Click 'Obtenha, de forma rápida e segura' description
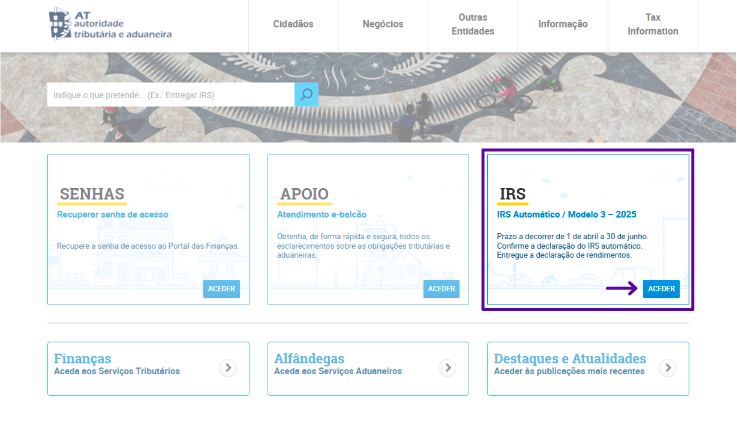Image resolution: width=737 pixels, height=421 pixels. click(363, 246)
